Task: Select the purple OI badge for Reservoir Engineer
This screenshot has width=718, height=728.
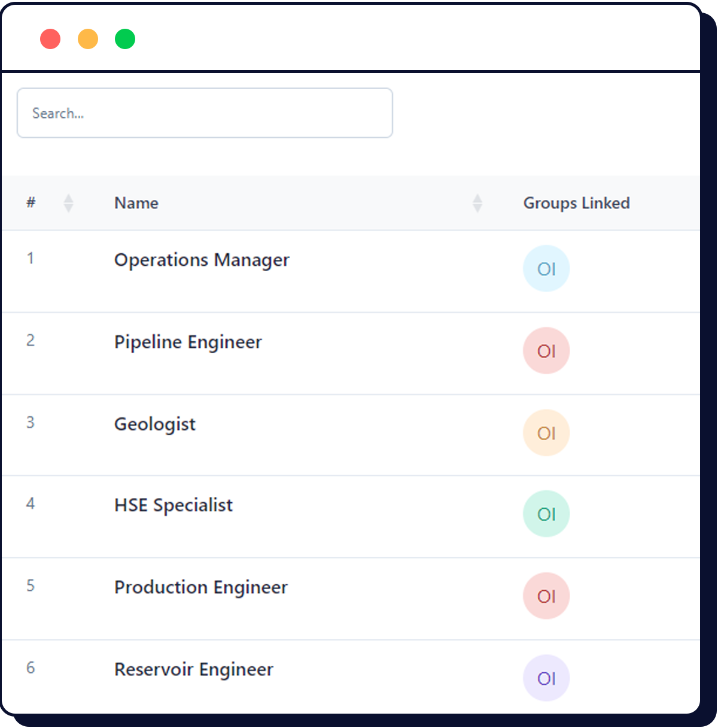Action: coord(546,678)
